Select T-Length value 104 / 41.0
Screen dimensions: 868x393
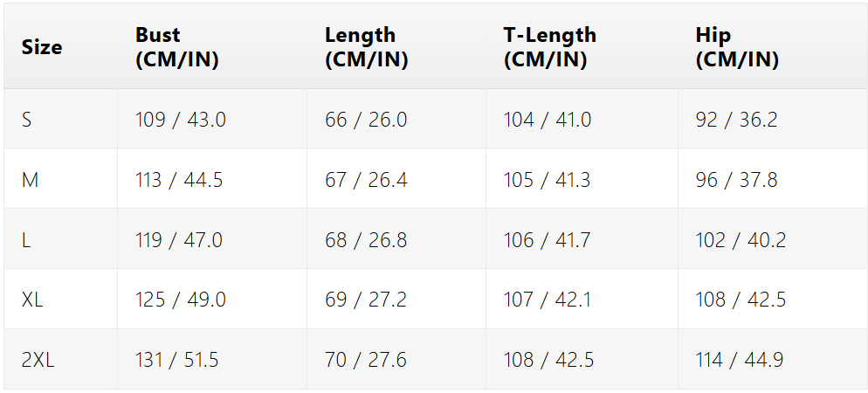pyautogui.click(x=547, y=120)
